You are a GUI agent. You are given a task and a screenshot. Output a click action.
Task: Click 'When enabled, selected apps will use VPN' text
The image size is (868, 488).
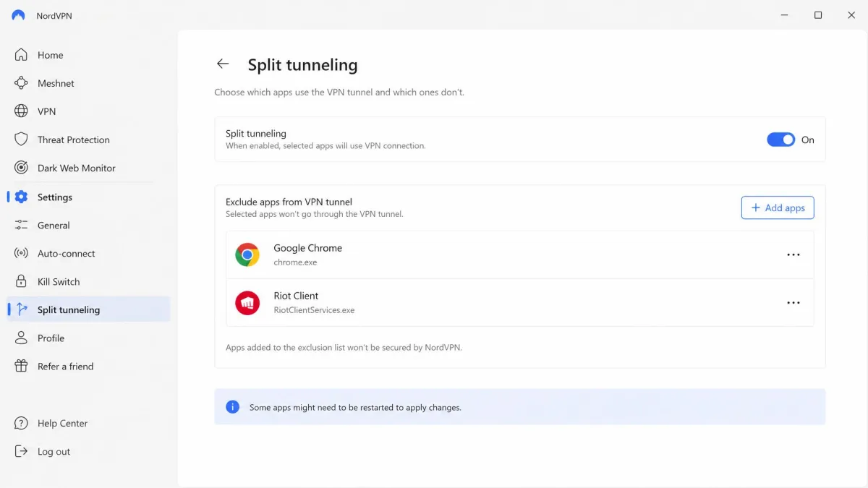(x=325, y=145)
